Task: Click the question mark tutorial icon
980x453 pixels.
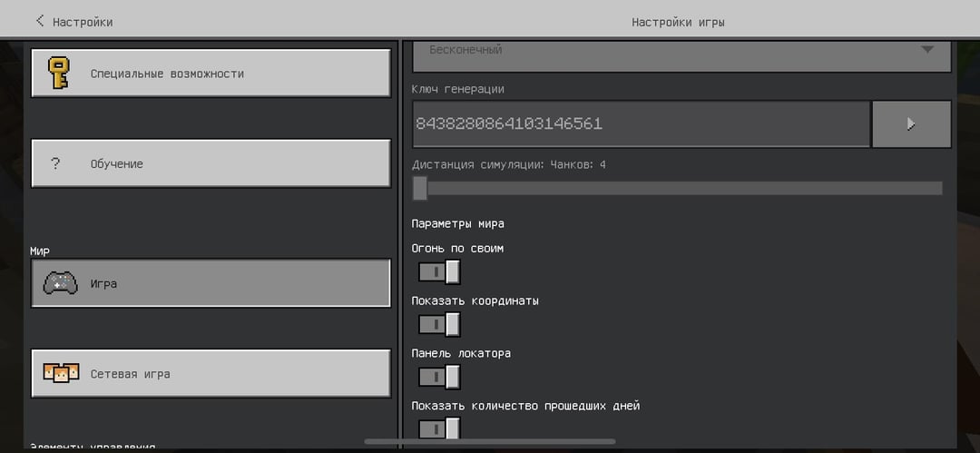Action: coord(56,164)
